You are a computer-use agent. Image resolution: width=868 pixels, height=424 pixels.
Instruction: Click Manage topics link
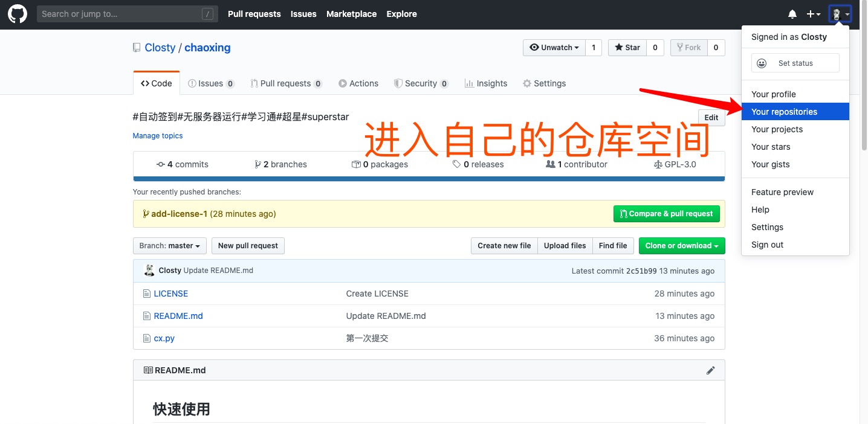[158, 136]
